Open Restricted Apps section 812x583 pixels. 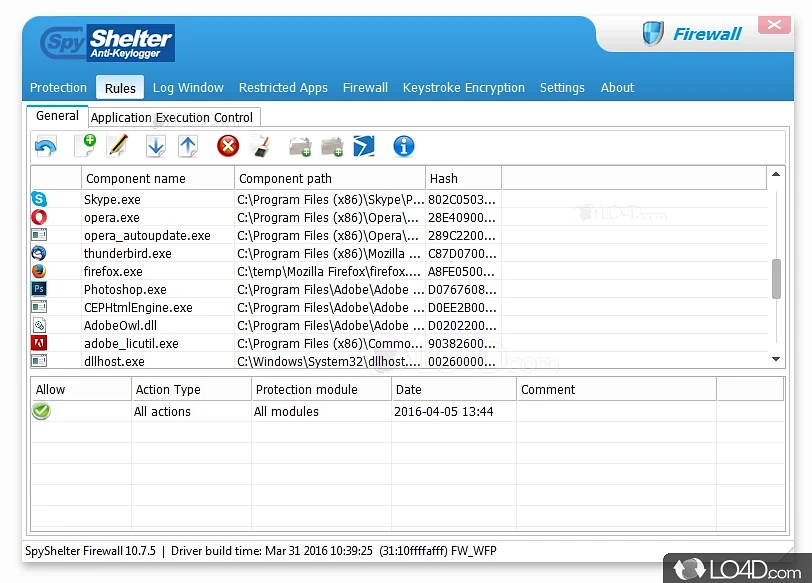click(x=283, y=88)
